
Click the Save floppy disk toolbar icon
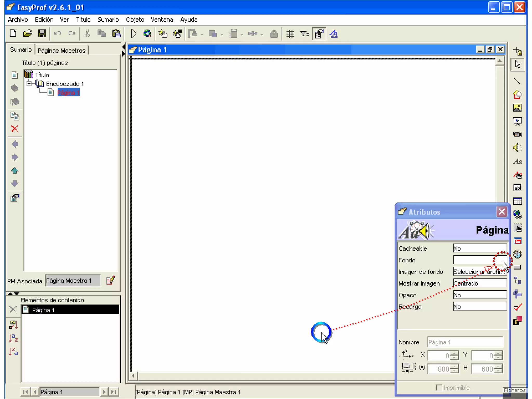coord(42,34)
